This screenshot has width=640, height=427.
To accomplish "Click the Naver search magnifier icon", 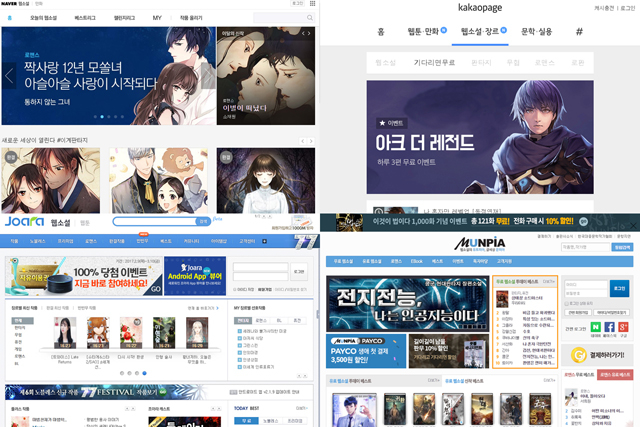I will click(310, 18).
